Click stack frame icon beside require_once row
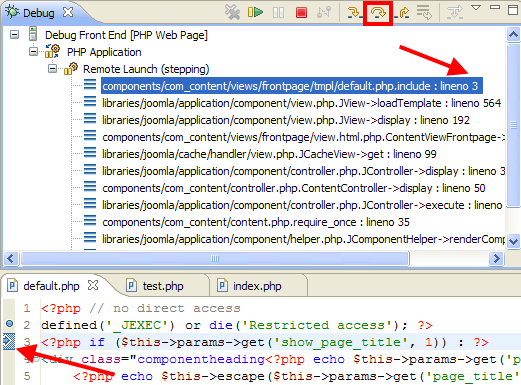The width and height of the screenshot is (521, 385). coord(90,220)
